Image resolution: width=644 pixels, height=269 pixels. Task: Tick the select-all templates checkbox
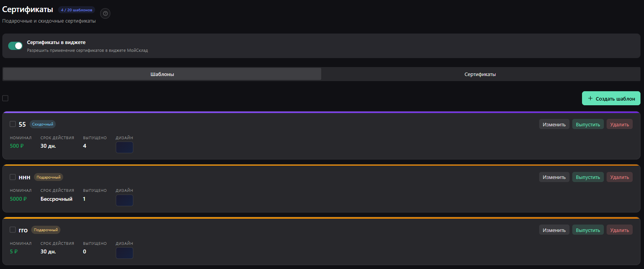click(x=5, y=98)
